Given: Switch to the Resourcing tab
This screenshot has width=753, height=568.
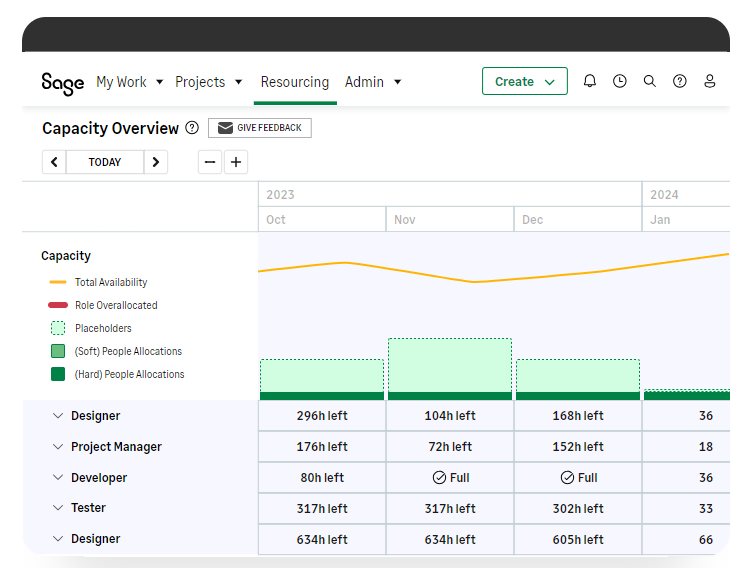Looking at the screenshot, I should click(x=294, y=82).
